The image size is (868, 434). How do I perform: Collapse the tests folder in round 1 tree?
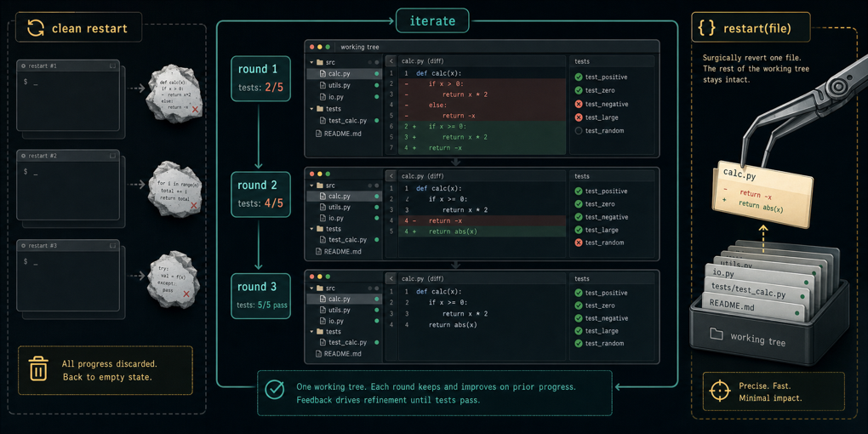(311, 109)
